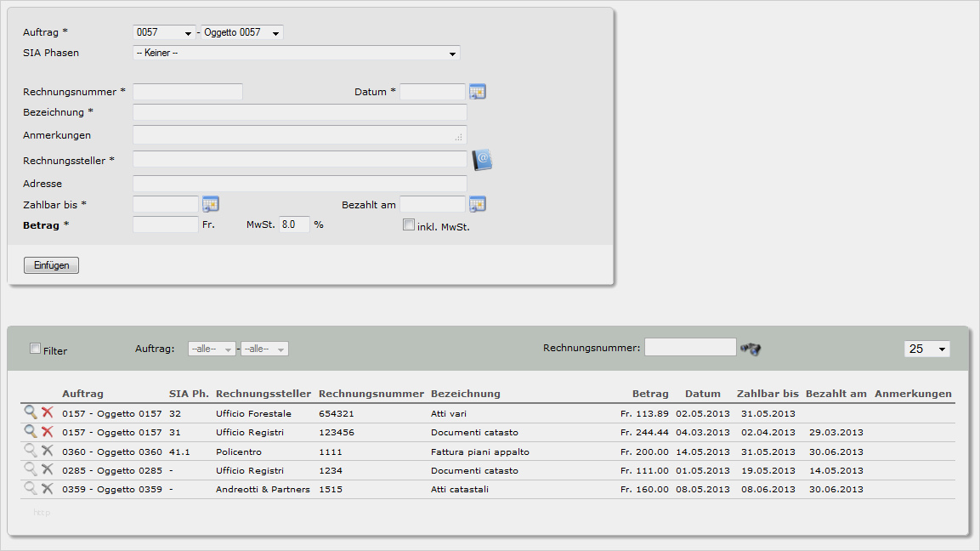Click into the Bezeichnung input field
This screenshot has width=980, height=551.
300,113
